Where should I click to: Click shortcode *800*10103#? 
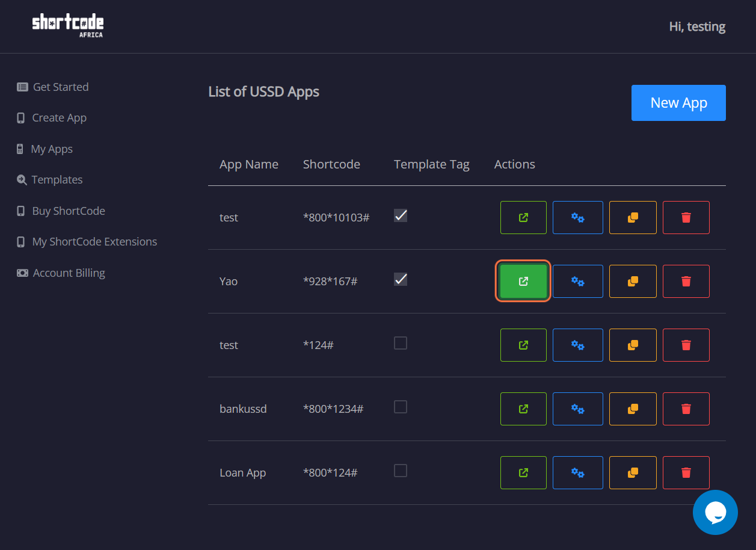(336, 217)
